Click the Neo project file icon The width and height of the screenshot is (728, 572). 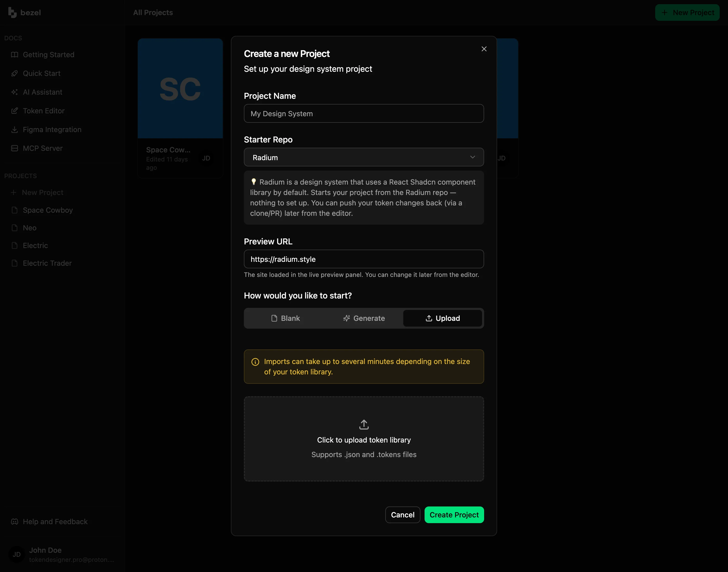14,228
